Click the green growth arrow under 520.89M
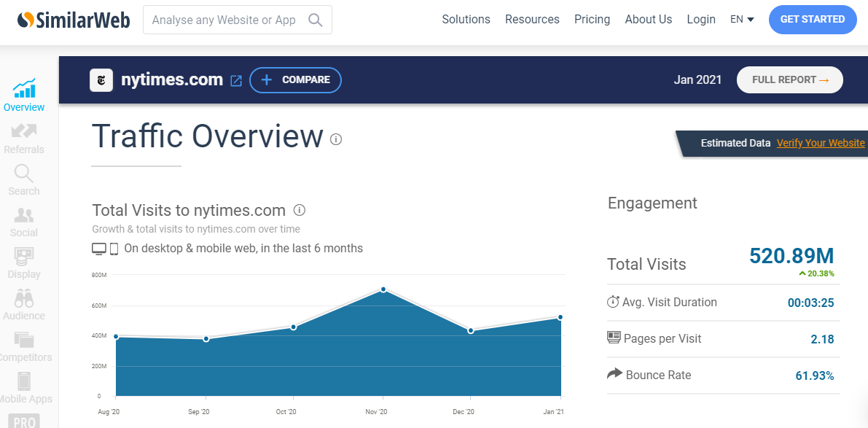 (802, 273)
